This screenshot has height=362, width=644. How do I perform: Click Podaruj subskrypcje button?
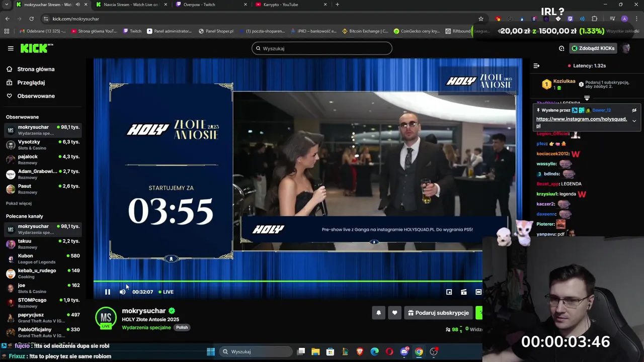click(x=438, y=313)
